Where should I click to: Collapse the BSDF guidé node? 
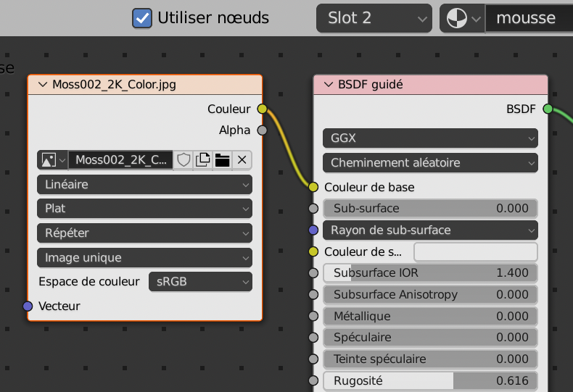tap(328, 85)
